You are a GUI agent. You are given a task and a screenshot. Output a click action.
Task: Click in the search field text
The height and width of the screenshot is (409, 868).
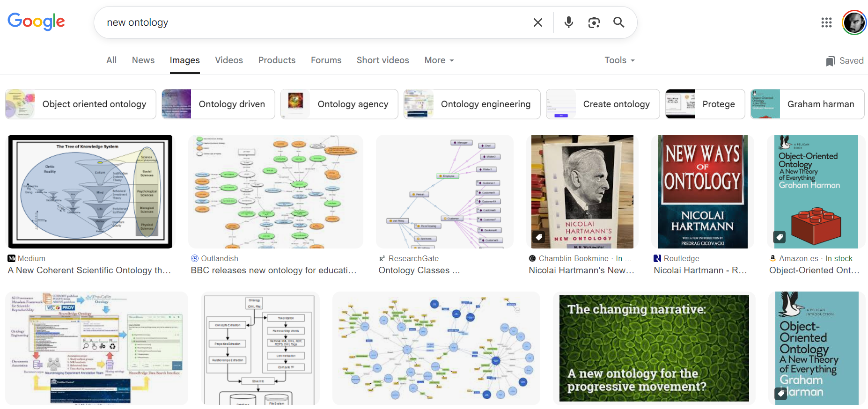138,22
